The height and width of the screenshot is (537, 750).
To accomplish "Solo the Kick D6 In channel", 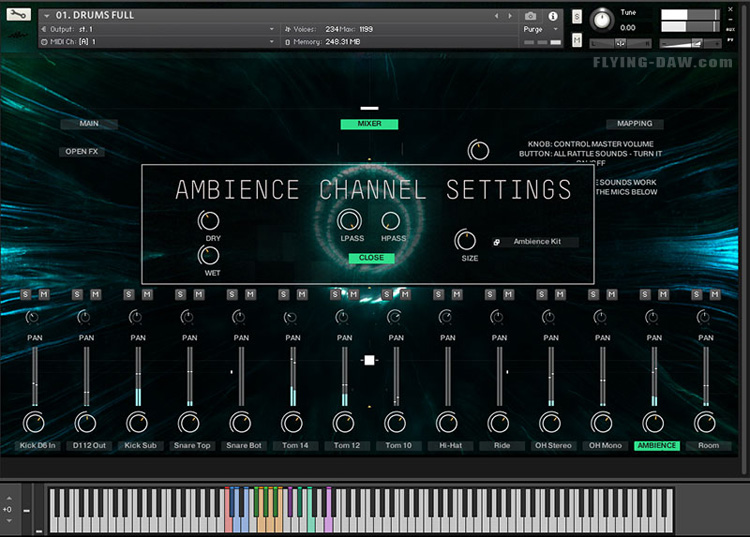I will 25,294.
